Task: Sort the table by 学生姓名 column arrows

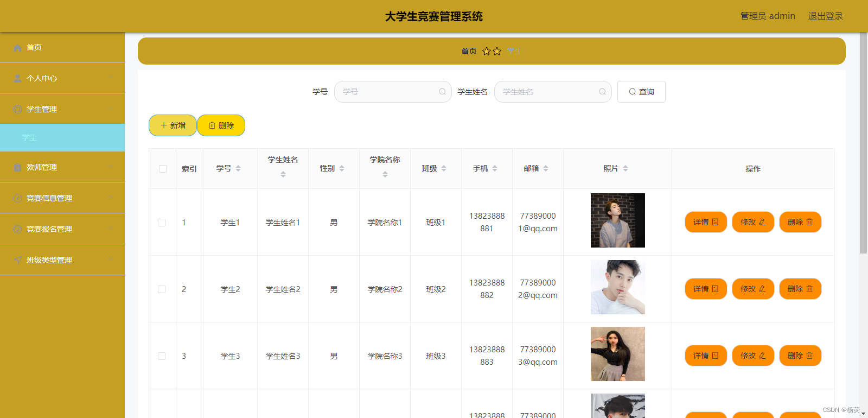Action: click(283, 174)
